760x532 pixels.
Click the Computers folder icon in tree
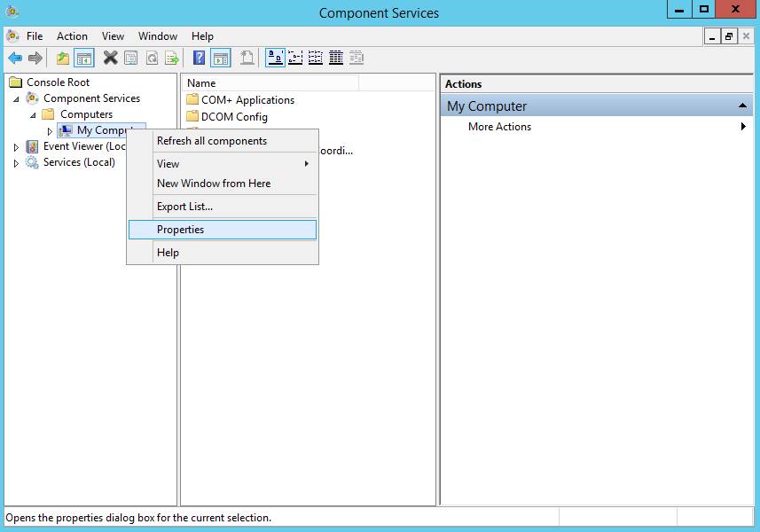48,114
